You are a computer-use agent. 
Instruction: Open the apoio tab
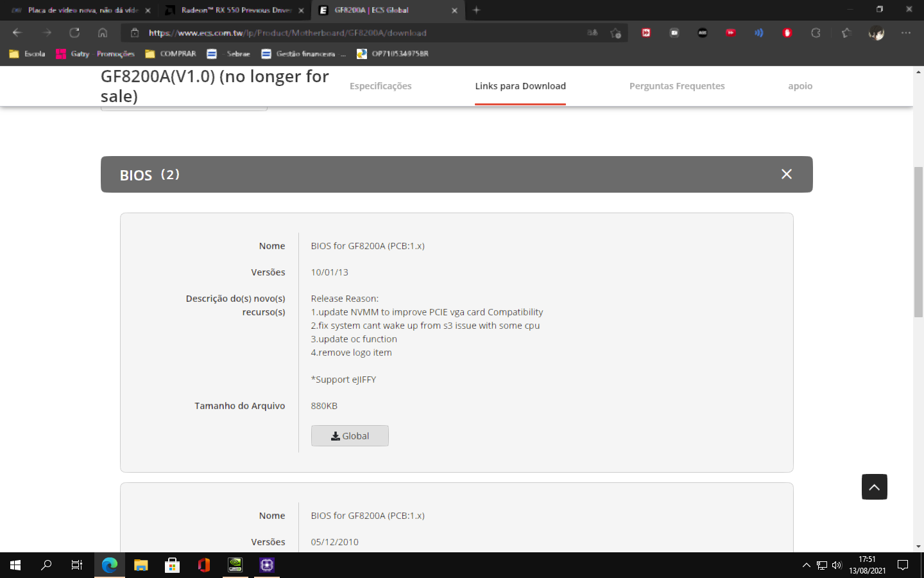tap(800, 86)
